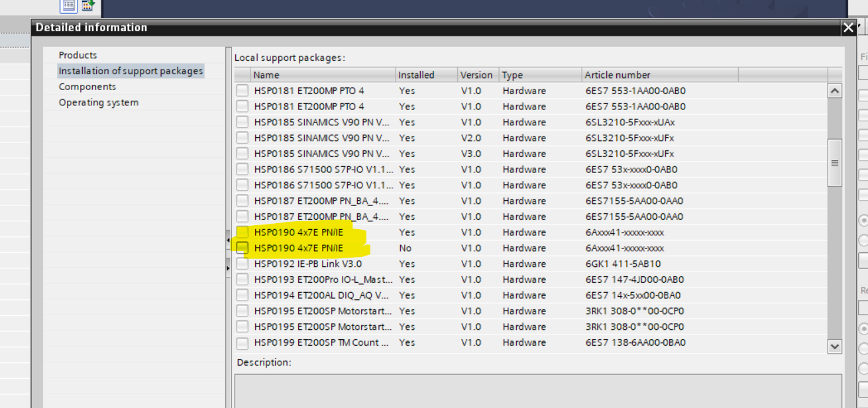Sort by the Article number column header
The height and width of the screenshot is (408, 868).
[659, 75]
